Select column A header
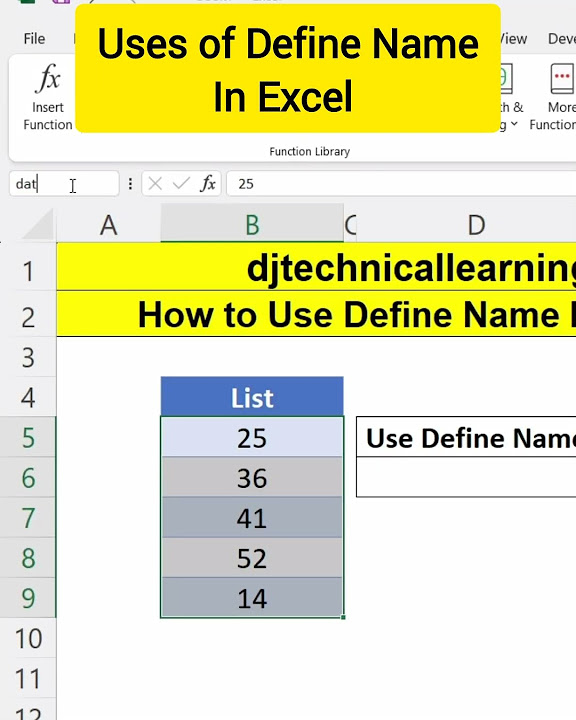 108,225
